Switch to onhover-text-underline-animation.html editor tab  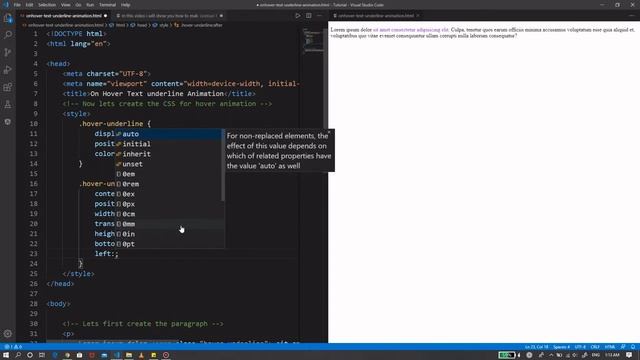[x=63, y=16]
